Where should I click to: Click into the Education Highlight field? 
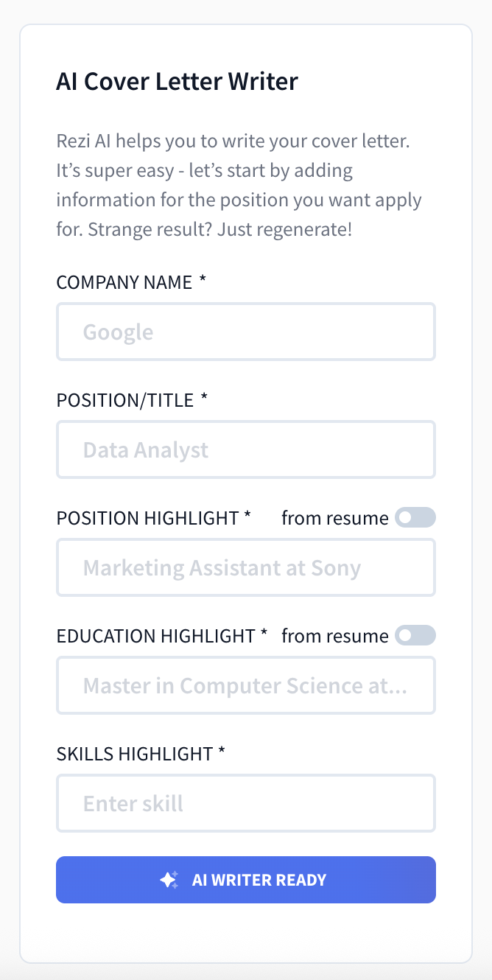coord(246,685)
